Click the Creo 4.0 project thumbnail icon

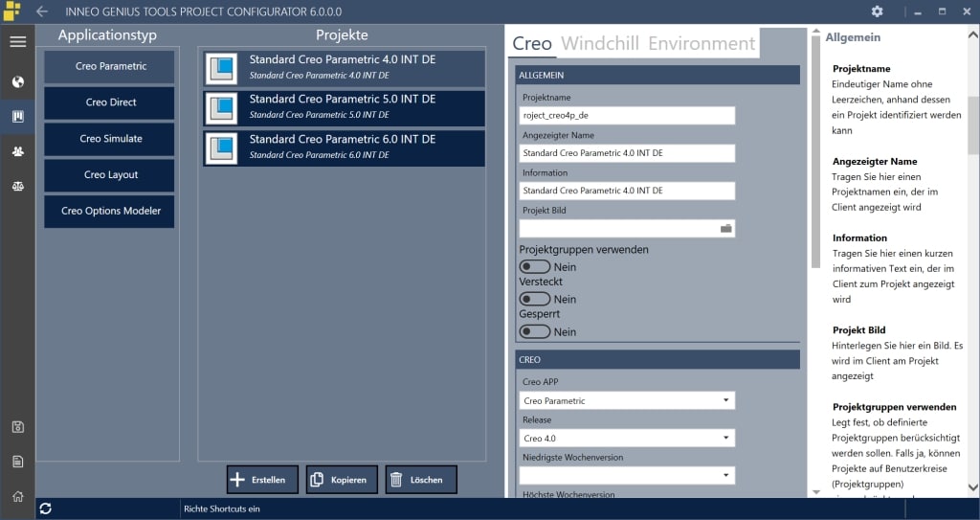pos(221,68)
